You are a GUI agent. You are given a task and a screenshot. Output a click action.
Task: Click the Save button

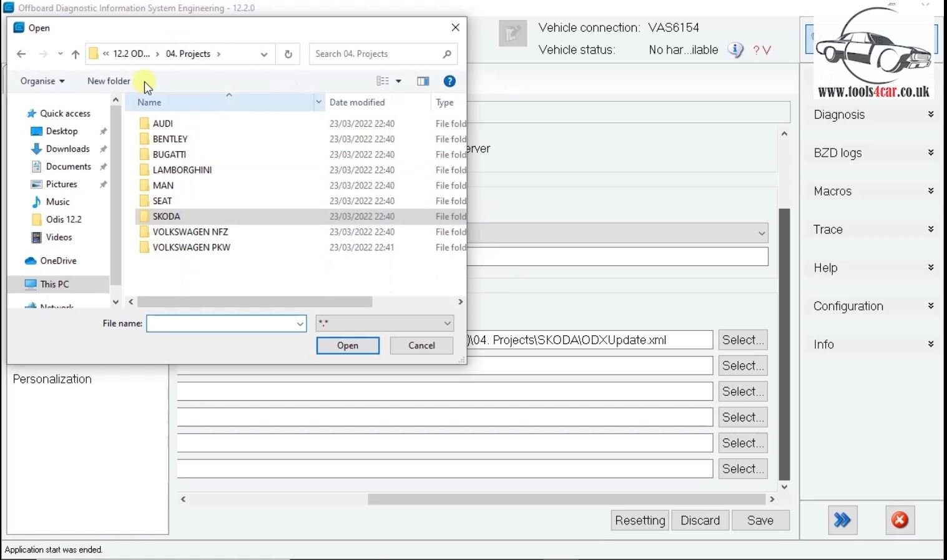coord(760,520)
